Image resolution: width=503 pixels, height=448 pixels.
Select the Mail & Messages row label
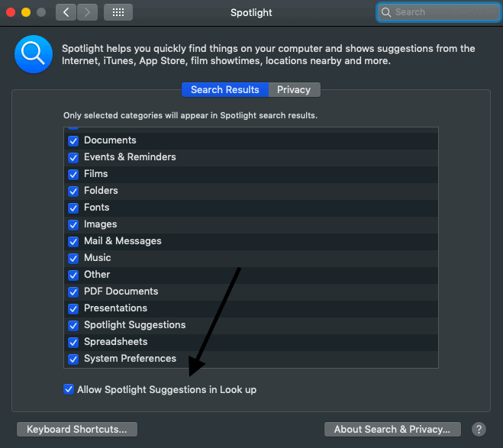pos(123,241)
